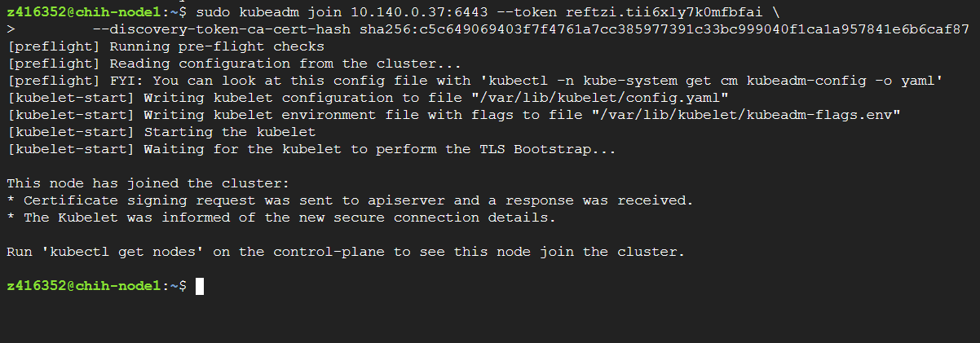Click the line continuation '>' prompt symbol
Image resolution: width=980 pixels, height=343 pixels.
pyautogui.click(x=10, y=30)
